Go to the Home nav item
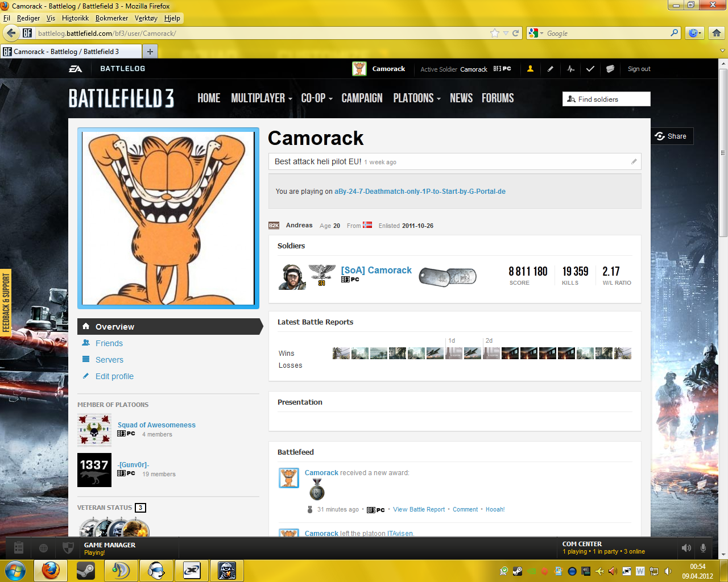The height and width of the screenshot is (582, 728). click(209, 98)
